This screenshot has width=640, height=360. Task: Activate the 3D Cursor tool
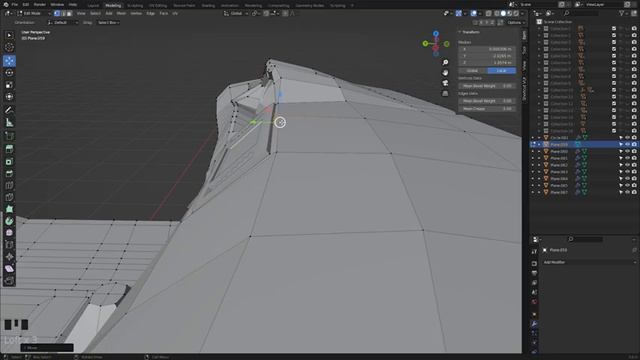click(9, 47)
